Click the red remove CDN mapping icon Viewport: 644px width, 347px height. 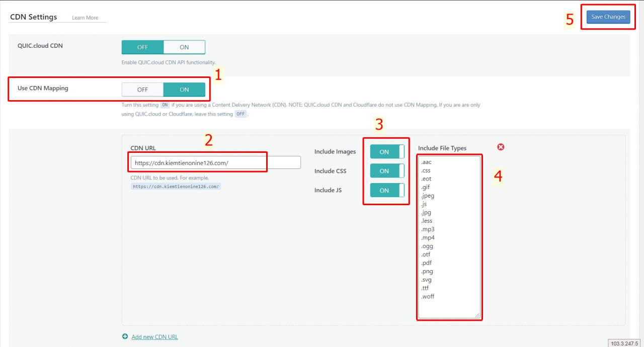[x=501, y=147]
